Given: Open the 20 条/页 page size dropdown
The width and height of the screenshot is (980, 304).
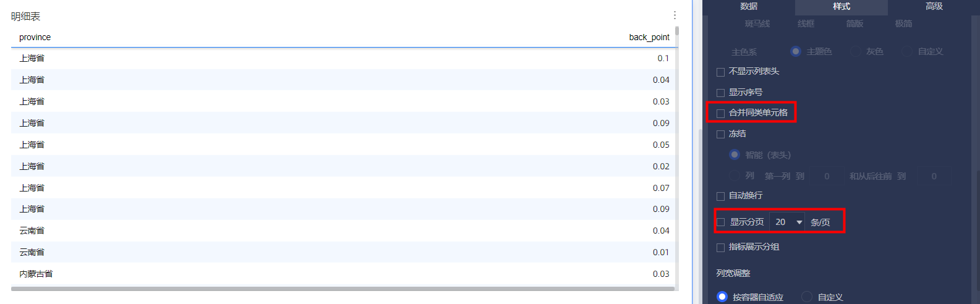Looking at the screenshot, I should pos(787,222).
